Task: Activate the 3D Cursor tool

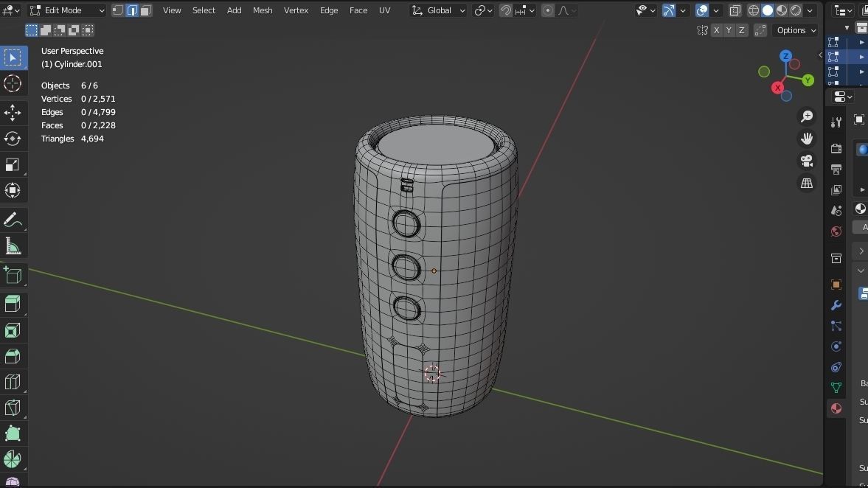Action: click(x=13, y=83)
